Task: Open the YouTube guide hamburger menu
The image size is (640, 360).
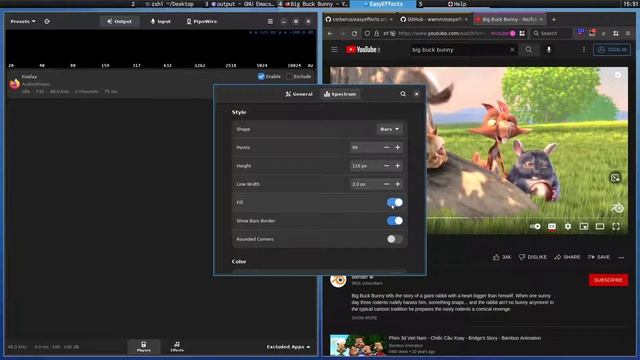Action: pos(334,49)
